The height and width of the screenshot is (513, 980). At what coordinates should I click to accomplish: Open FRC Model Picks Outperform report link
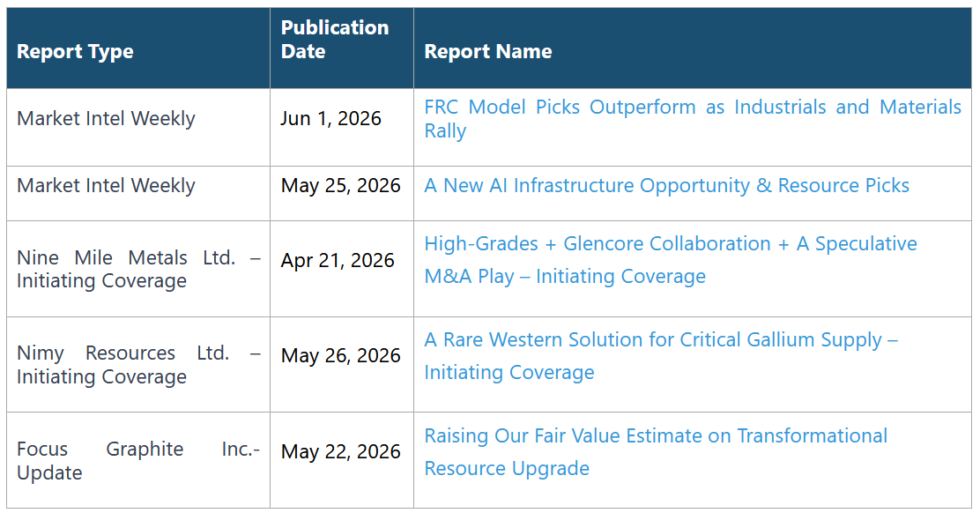693,119
